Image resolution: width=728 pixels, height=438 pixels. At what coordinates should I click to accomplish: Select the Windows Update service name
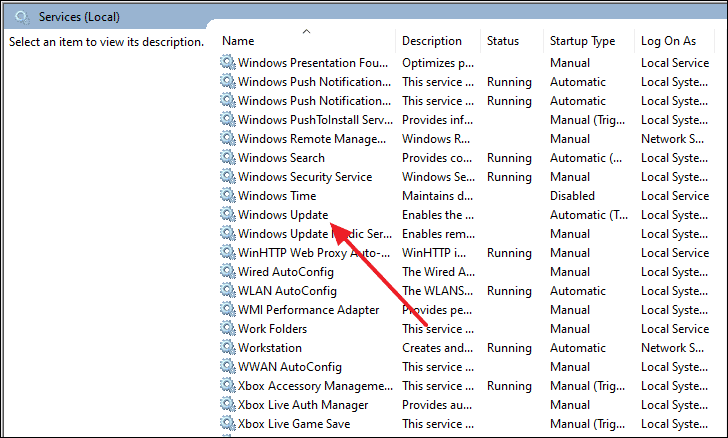tap(283, 215)
